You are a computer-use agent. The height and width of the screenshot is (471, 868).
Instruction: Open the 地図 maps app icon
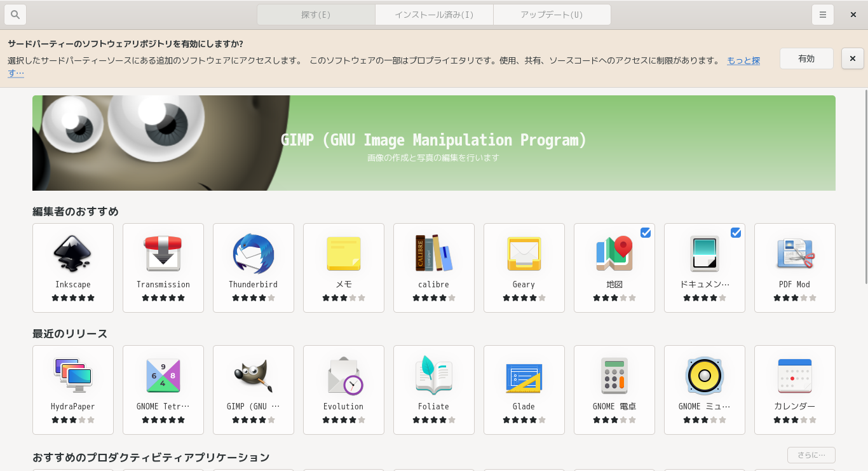tap(614, 254)
